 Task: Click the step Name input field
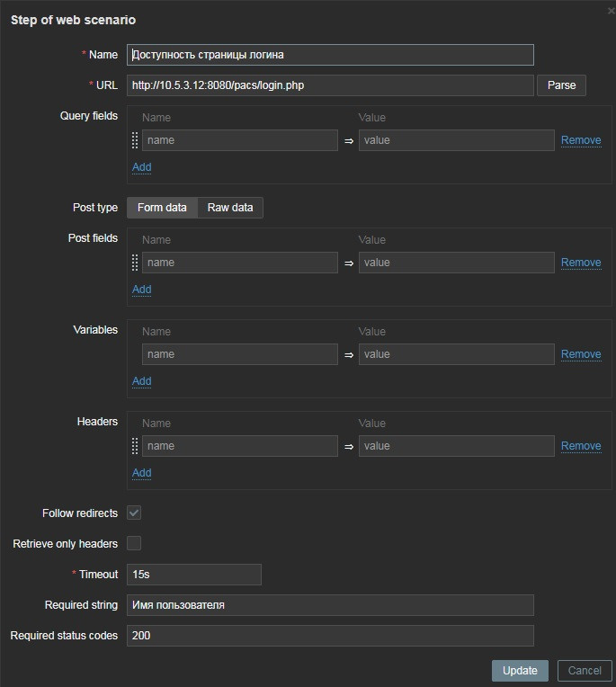(x=330, y=55)
